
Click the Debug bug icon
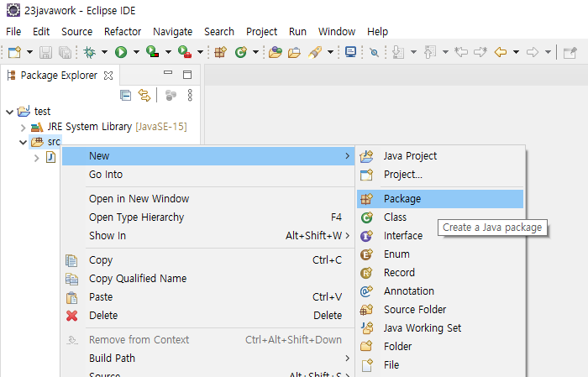tap(89, 52)
